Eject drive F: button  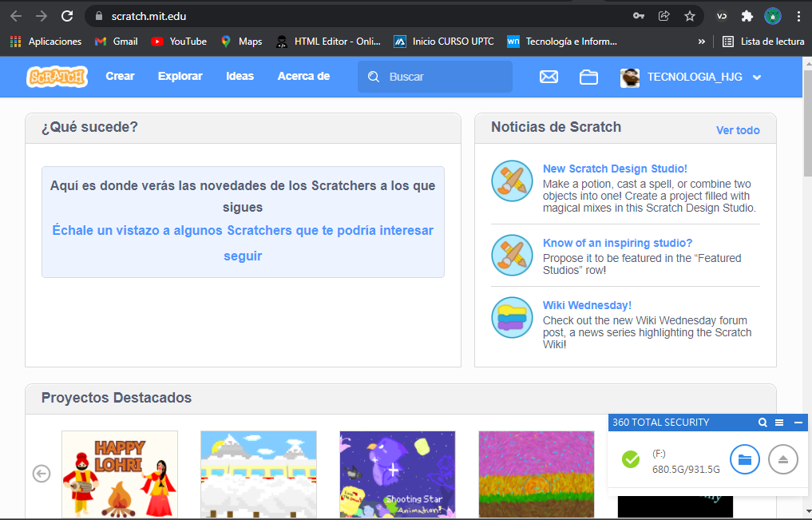[x=783, y=459]
